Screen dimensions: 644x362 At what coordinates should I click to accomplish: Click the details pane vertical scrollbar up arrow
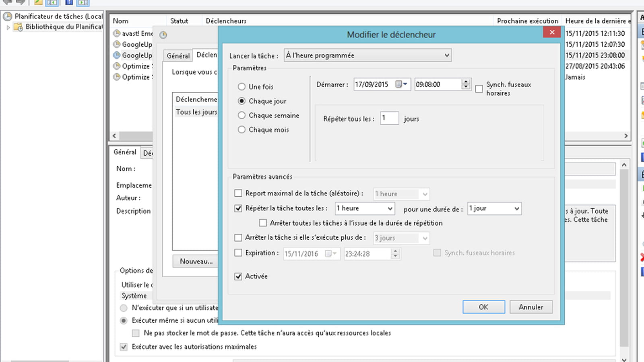pos(624,165)
